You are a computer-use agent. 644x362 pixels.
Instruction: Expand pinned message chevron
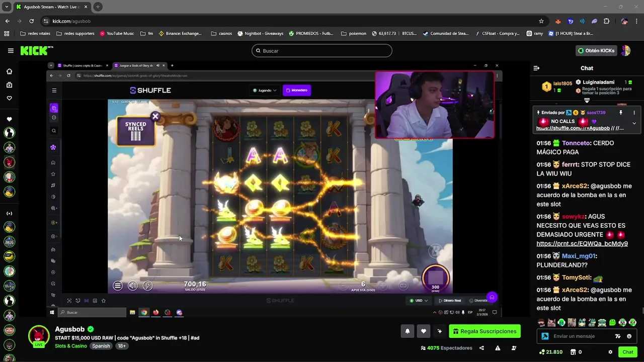click(x=634, y=123)
